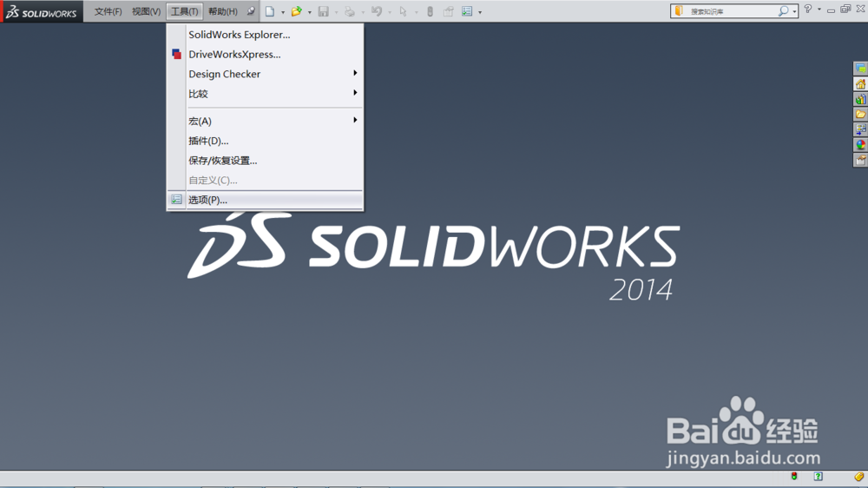Click the Rebuild traffic light toolbar icon
Screen dimensions: 868x488
coord(431,11)
